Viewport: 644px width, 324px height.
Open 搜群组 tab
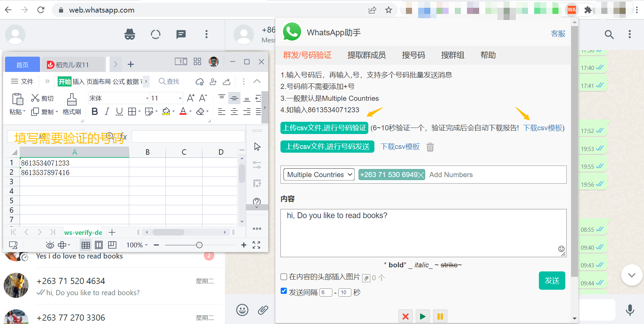(x=453, y=55)
